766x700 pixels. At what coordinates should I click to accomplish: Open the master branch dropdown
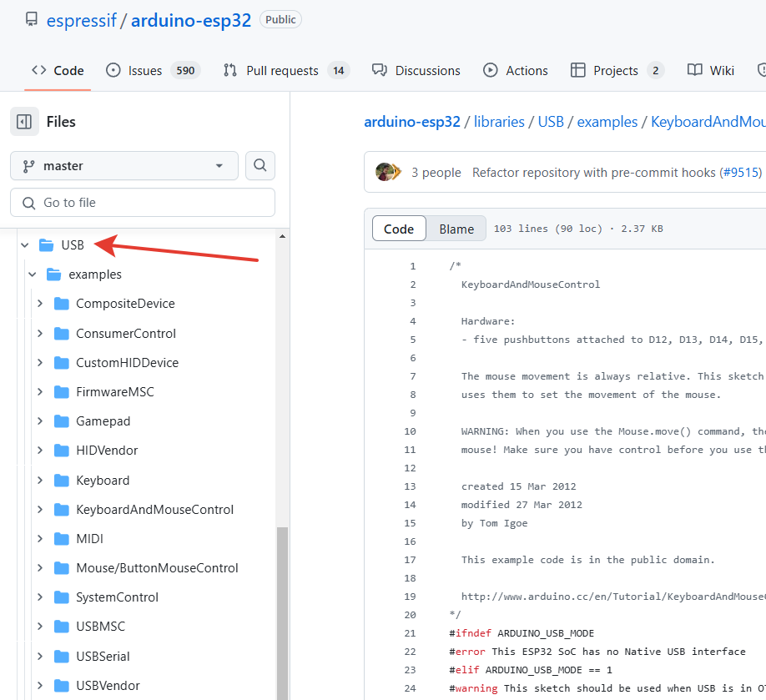(124, 165)
